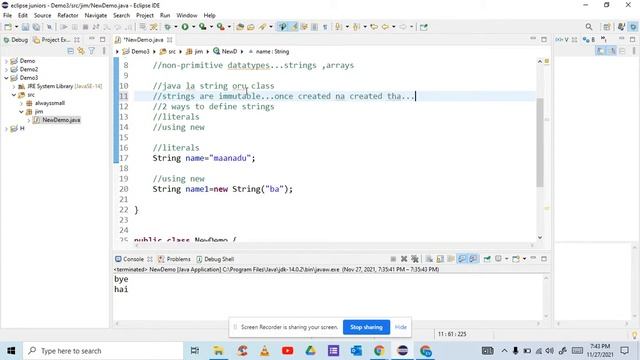Click Remove All Terminated Launches icon

tap(415, 259)
